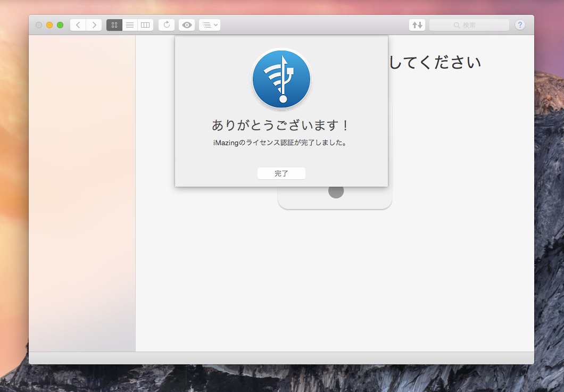Screen dimensions: 564x392
Task: Click the refresh icon in toolbar
Action: click(x=167, y=25)
